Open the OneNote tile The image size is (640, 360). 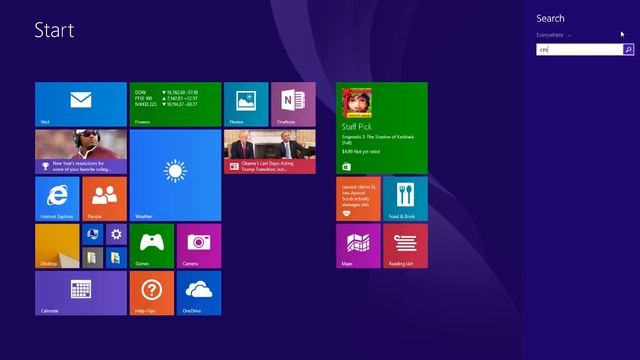tap(293, 104)
